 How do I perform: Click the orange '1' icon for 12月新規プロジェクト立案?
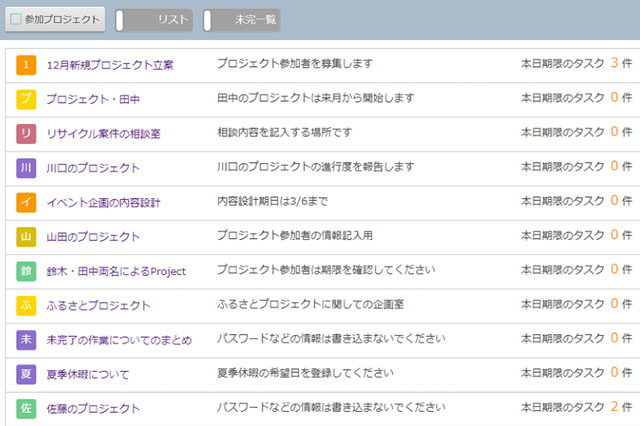point(26,65)
